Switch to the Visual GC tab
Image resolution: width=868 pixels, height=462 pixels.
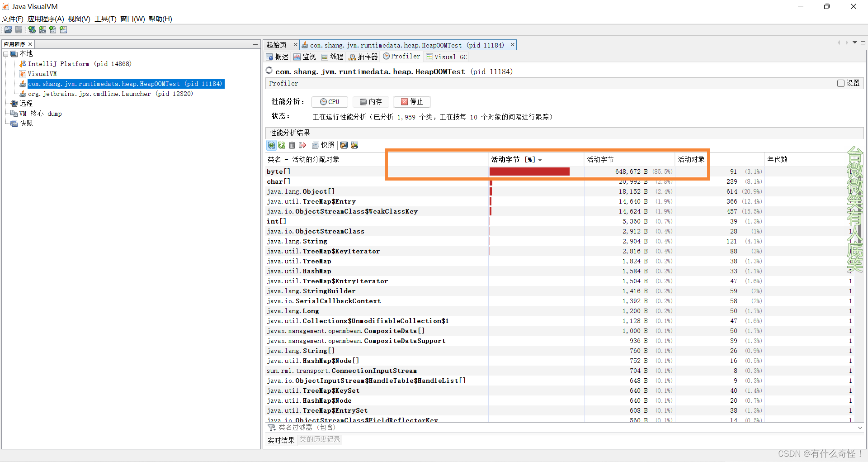[447, 57]
